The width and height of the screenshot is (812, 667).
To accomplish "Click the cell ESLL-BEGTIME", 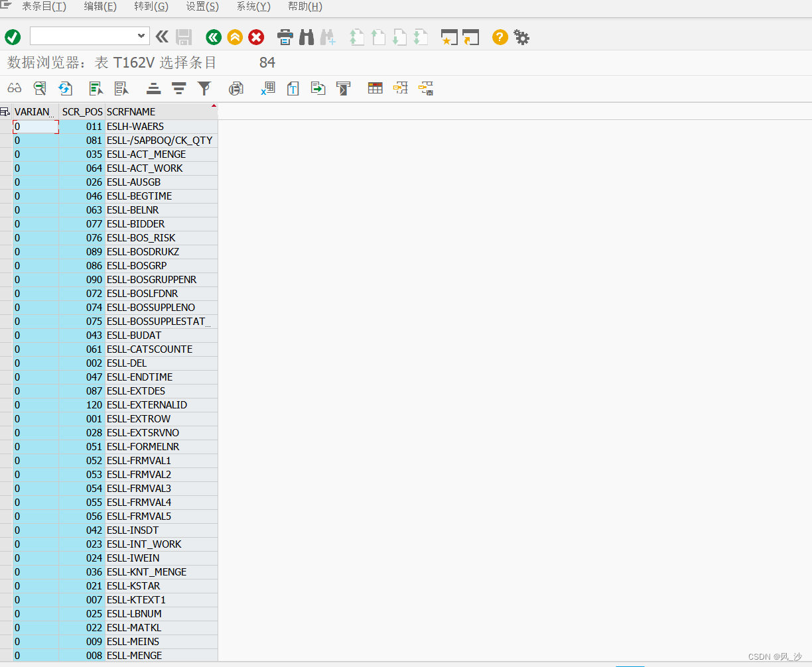I will [161, 196].
